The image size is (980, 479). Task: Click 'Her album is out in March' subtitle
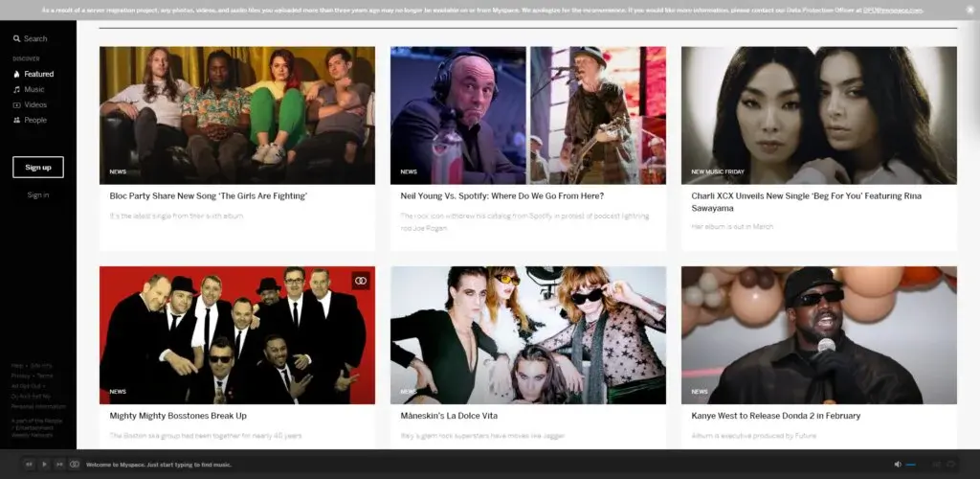(x=732, y=226)
